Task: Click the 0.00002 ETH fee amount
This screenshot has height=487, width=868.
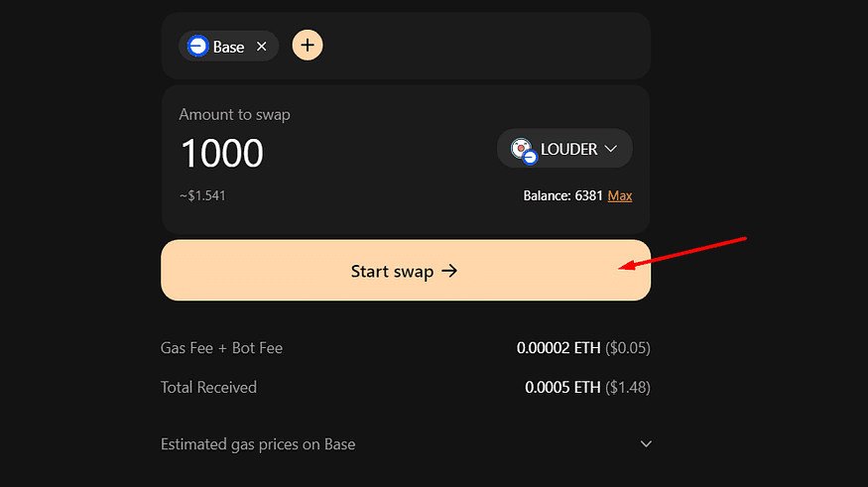Action: tap(558, 347)
